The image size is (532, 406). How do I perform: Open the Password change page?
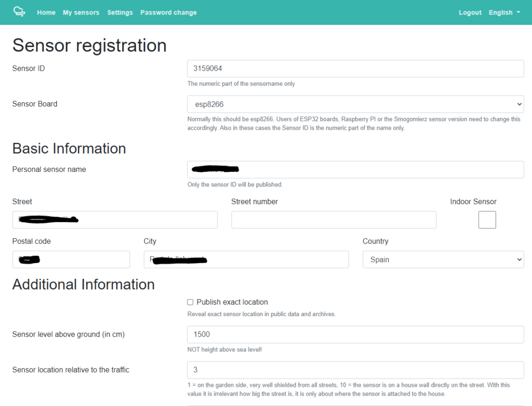[x=169, y=12]
